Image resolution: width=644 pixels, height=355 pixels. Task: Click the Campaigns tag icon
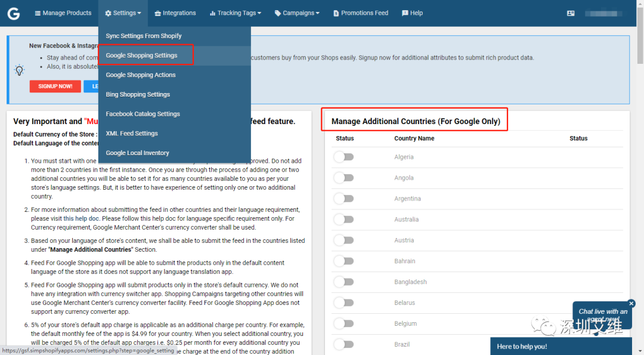tap(278, 13)
